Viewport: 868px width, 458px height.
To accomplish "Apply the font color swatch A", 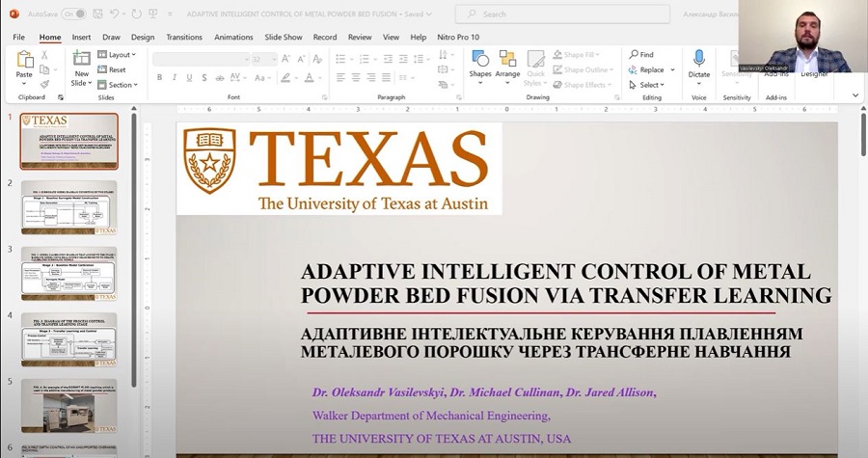I will (309, 77).
